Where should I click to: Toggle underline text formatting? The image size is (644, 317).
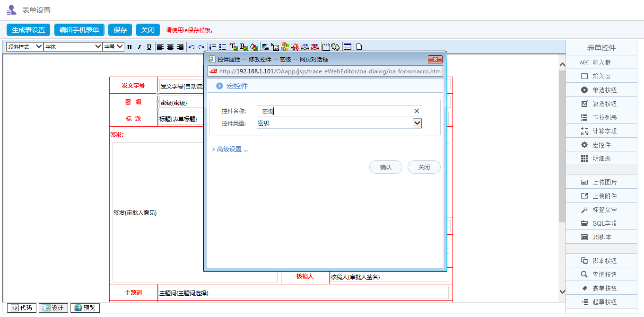tap(148, 46)
